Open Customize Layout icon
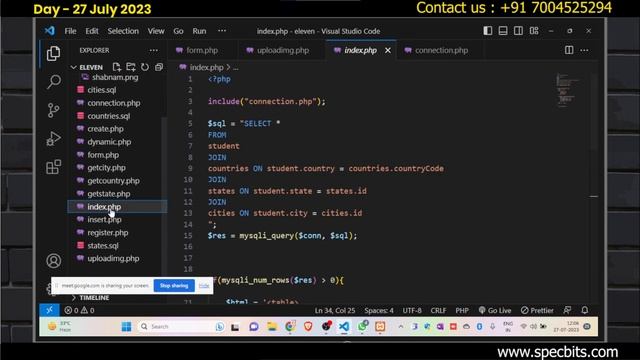The width and height of the screenshot is (640, 360). pos(534,31)
